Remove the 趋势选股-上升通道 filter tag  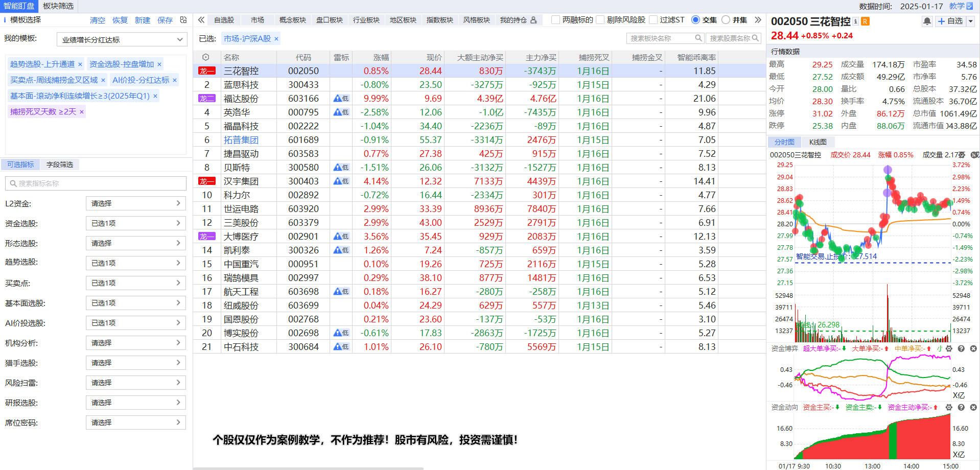[x=80, y=64]
